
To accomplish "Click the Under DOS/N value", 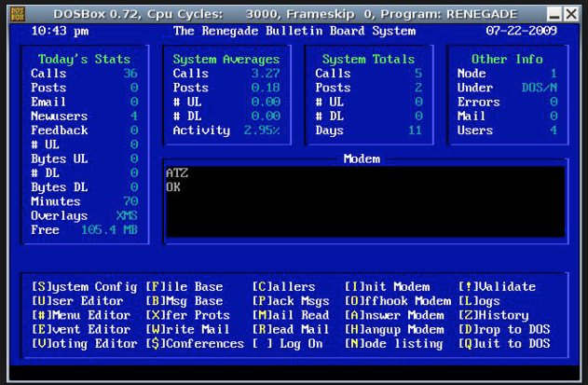I will [540, 88].
